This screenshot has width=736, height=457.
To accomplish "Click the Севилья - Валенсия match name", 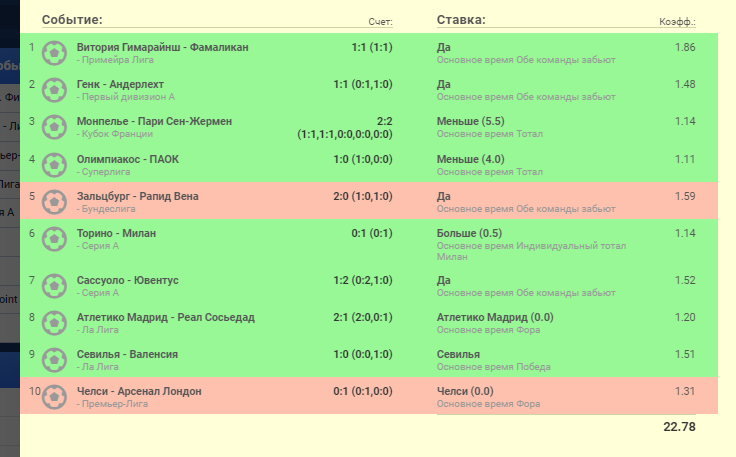I will (x=127, y=355).
